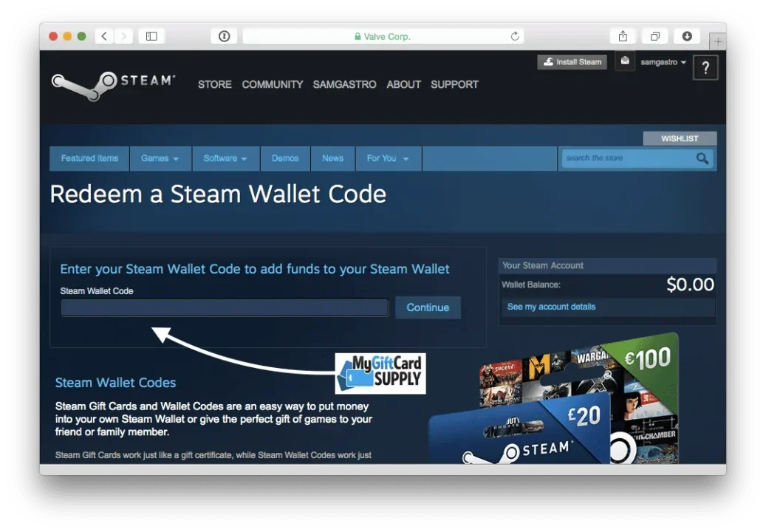Click the Steam Wallet Codes subheading
Screen dimensions: 766x532
click(x=115, y=383)
